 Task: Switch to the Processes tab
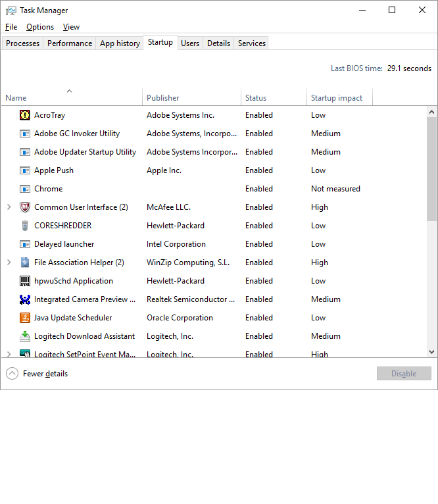(22, 43)
